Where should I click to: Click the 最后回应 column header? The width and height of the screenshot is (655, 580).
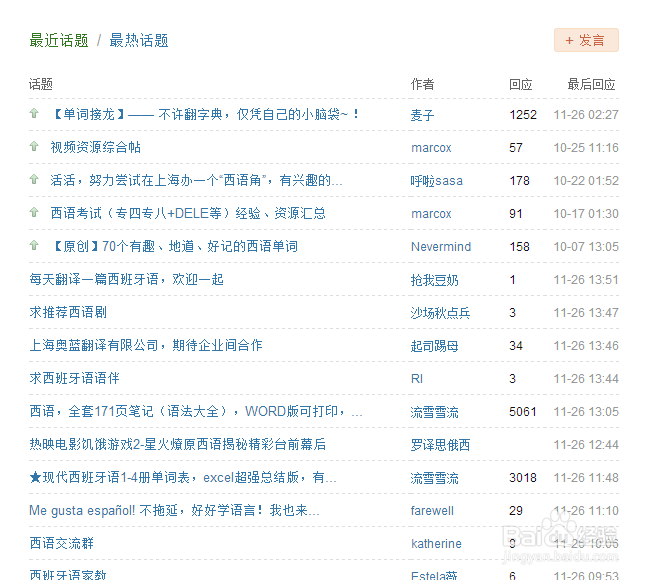pos(591,84)
